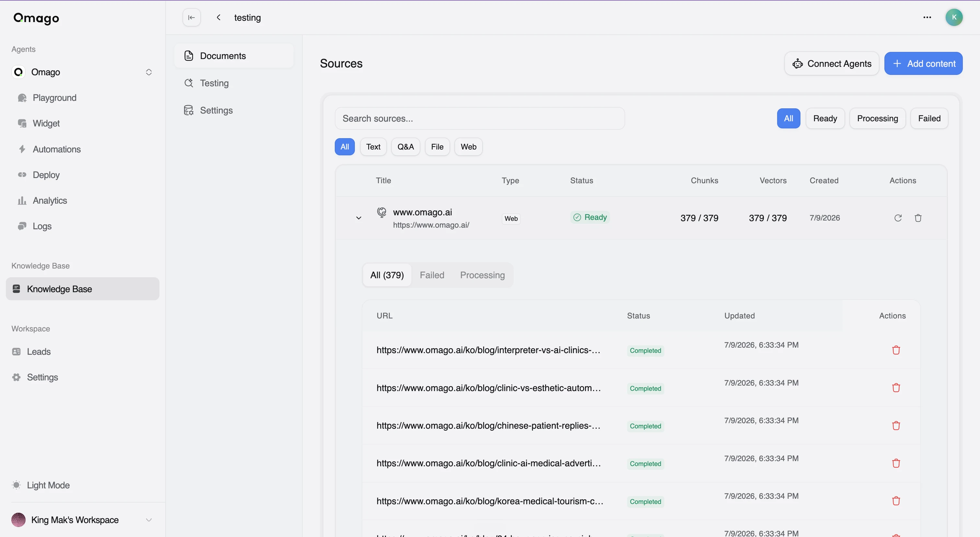Open the chinese-patient-replies blog URL
980x537 pixels.
point(488,425)
